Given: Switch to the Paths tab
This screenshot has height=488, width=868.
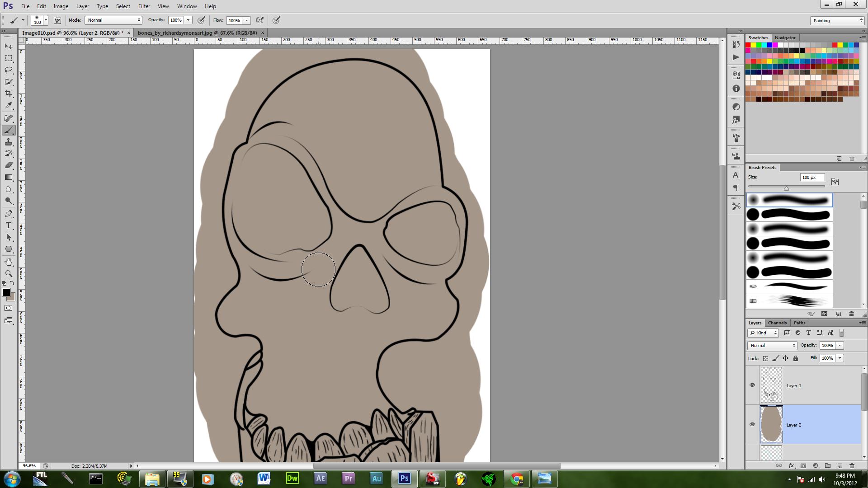Looking at the screenshot, I should point(799,323).
